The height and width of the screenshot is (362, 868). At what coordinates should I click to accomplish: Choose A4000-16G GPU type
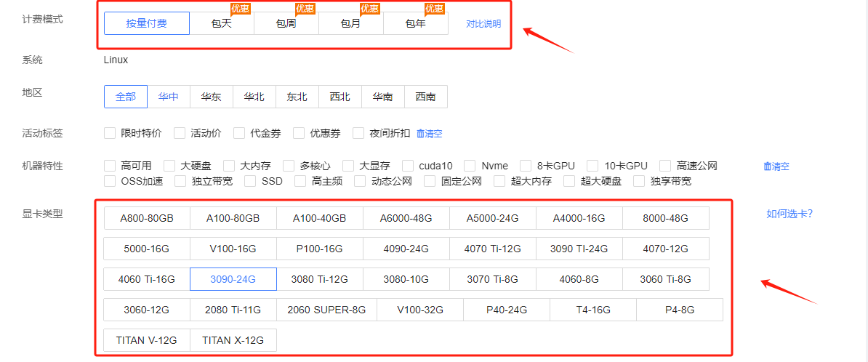(x=579, y=218)
